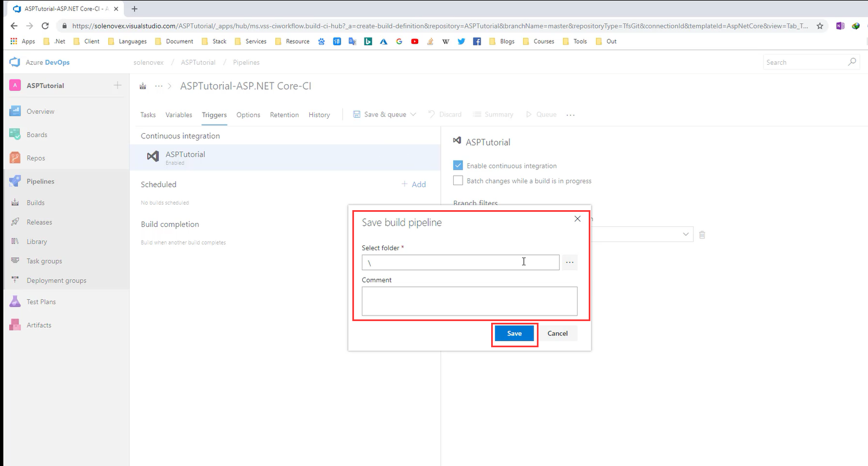Click Cancel in the dialog
The image size is (868, 466).
557,333
